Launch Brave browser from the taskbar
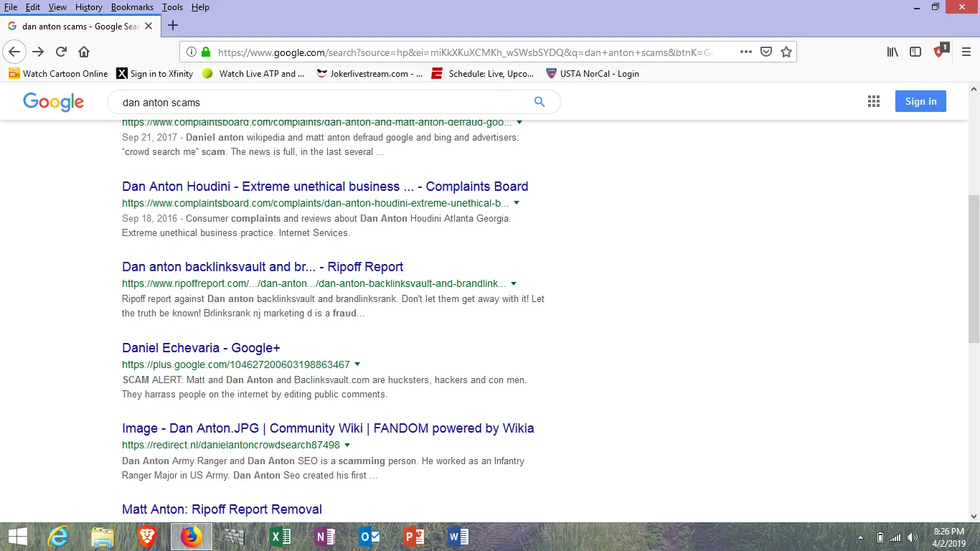This screenshot has width=980, height=551. pos(147,537)
